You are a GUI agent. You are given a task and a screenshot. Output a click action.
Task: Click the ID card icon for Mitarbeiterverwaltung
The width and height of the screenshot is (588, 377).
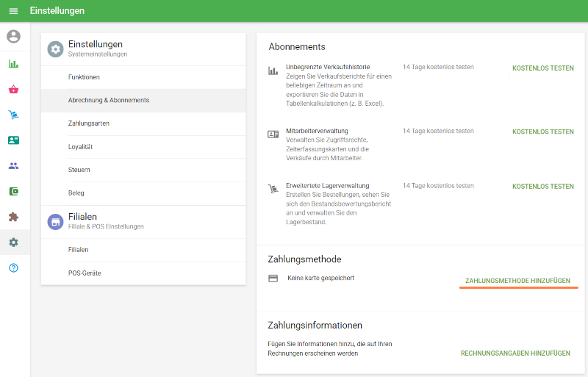(x=273, y=134)
